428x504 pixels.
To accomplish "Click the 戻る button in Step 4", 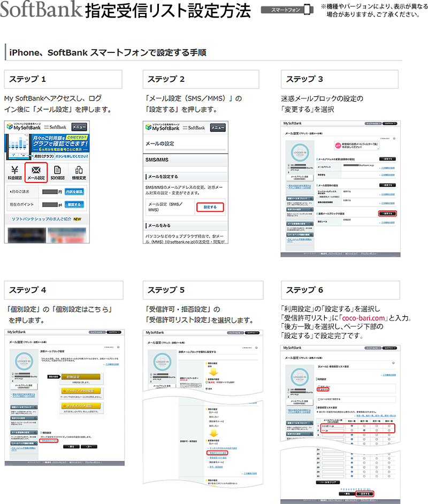I will click(71, 446).
